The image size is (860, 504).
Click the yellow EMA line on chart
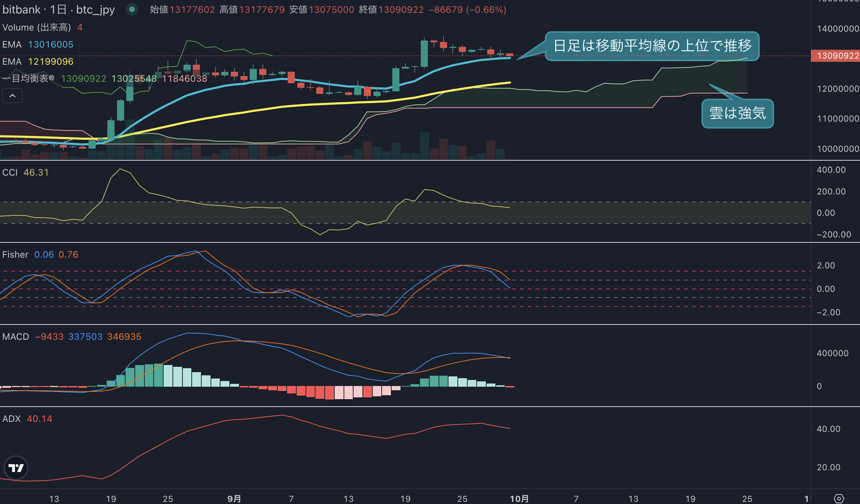pyautogui.click(x=320, y=104)
